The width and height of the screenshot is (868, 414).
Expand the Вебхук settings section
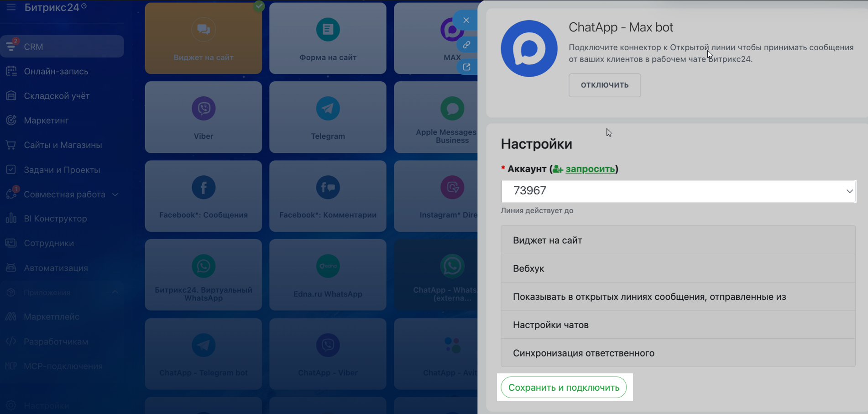click(x=678, y=268)
